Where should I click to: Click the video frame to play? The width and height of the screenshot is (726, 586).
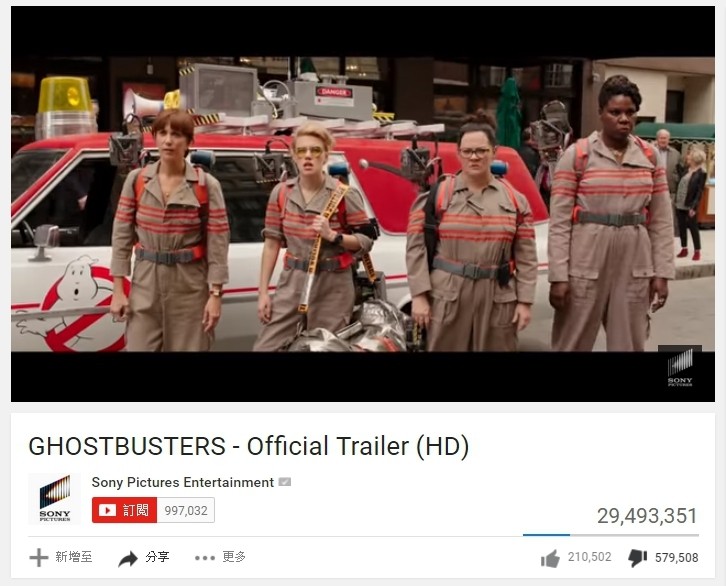[363, 204]
